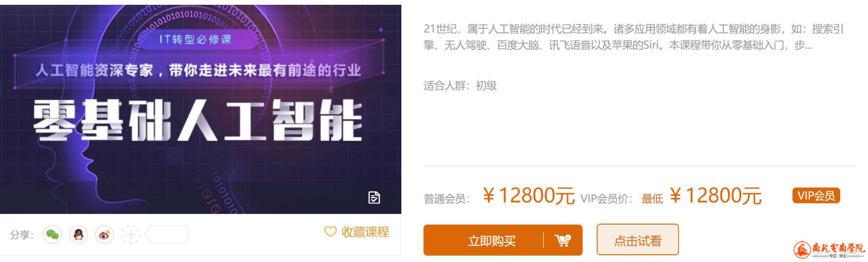Click the orange VIP会员 badge
This screenshot has height=262, width=868.
point(816,195)
